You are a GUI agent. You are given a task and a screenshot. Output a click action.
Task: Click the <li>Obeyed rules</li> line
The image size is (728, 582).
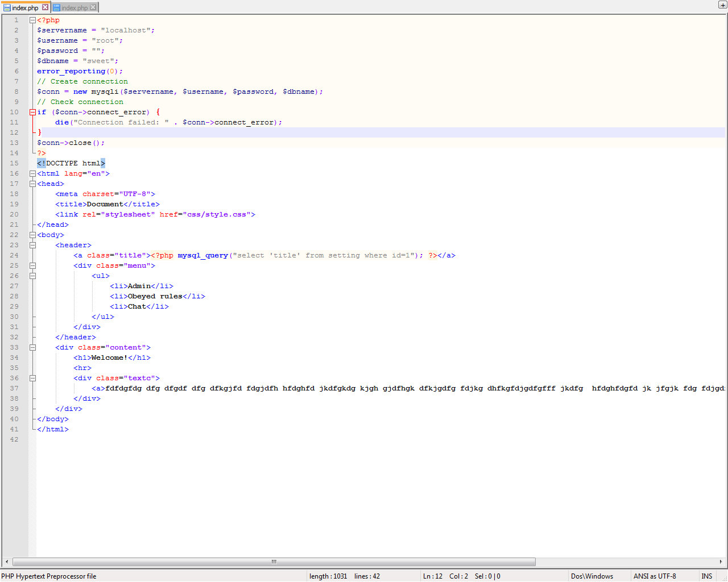click(x=158, y=296)
